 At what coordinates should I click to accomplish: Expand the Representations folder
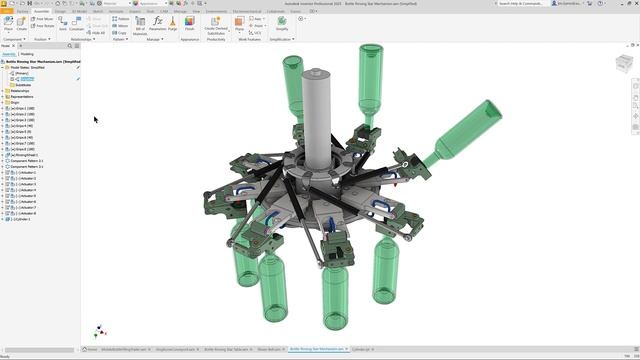tap(2, 97)
